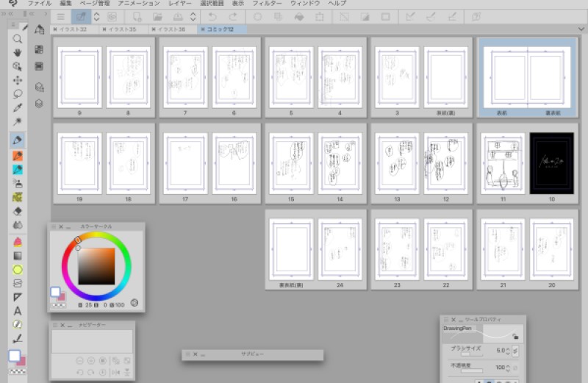
Task: Select the Blend tool
Action: [x=17, y=225]
